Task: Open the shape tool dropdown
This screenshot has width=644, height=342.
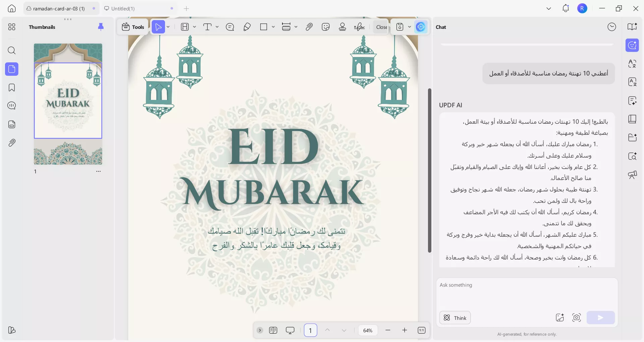Action: [x=274, y=27]
